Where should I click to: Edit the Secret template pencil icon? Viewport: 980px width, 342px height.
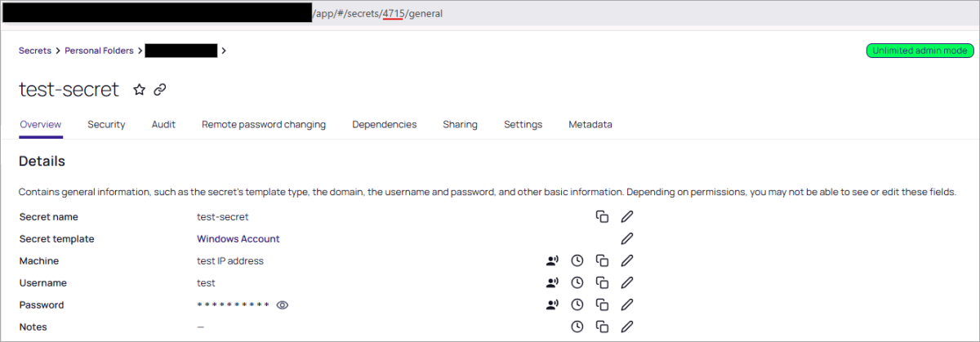pyautogui.click(x=626, y=239)
